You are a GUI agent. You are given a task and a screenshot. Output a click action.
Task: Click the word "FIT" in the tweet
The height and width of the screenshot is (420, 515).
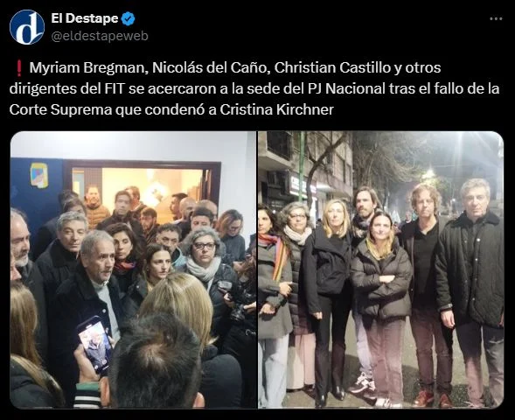coord(115,88)
